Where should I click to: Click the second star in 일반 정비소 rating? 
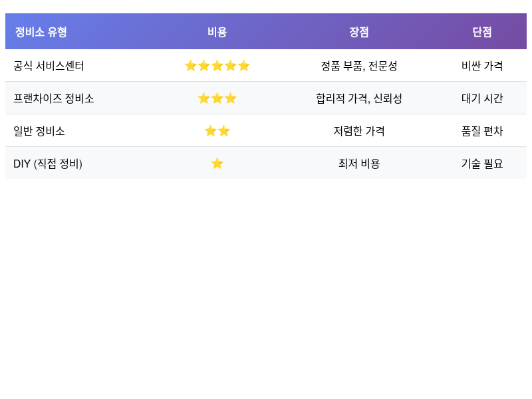coord(224,130)
